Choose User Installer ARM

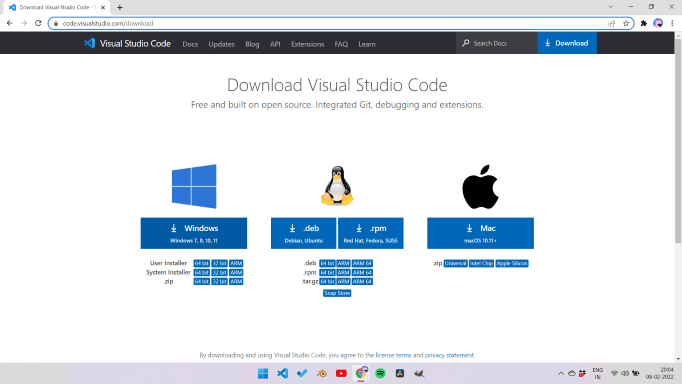click(x=236, y=263)
